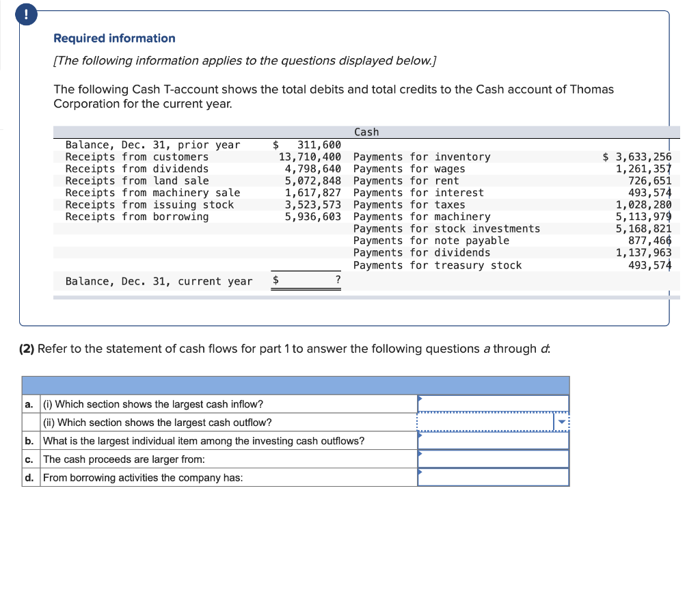The image size is (700, 616).
Task: Click the answer field for question b
Action: pos(494,440)
